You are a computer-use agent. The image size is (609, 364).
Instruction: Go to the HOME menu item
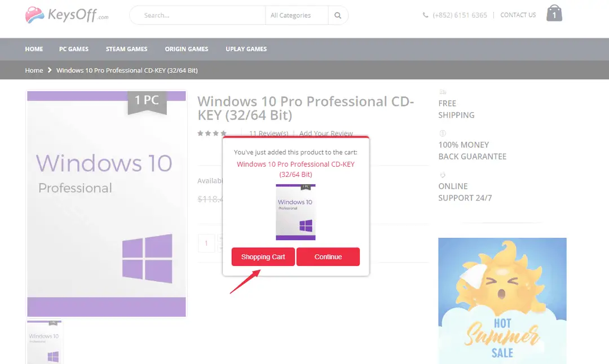[x=34, y=49]
